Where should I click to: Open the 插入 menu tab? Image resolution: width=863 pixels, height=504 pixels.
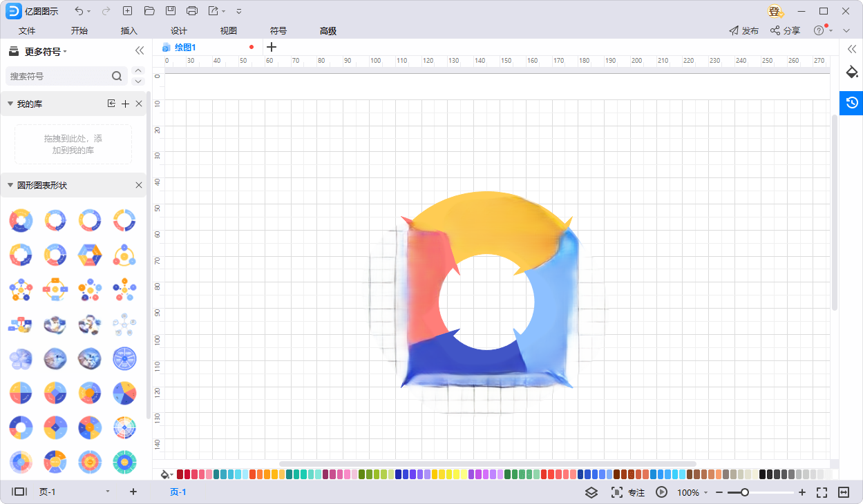click(x=129, y=31)
